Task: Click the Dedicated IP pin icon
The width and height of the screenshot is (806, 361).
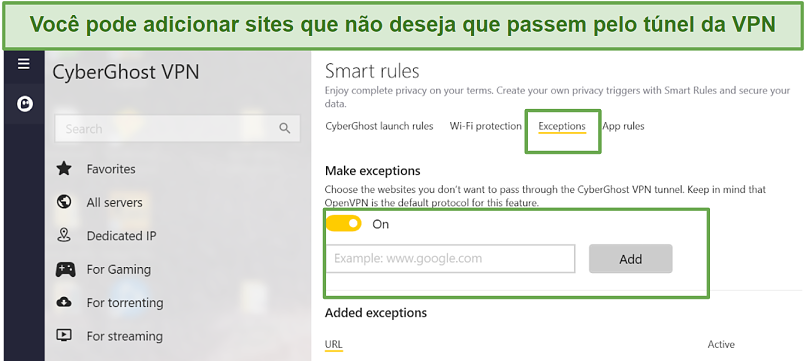Action: (64, 236)
